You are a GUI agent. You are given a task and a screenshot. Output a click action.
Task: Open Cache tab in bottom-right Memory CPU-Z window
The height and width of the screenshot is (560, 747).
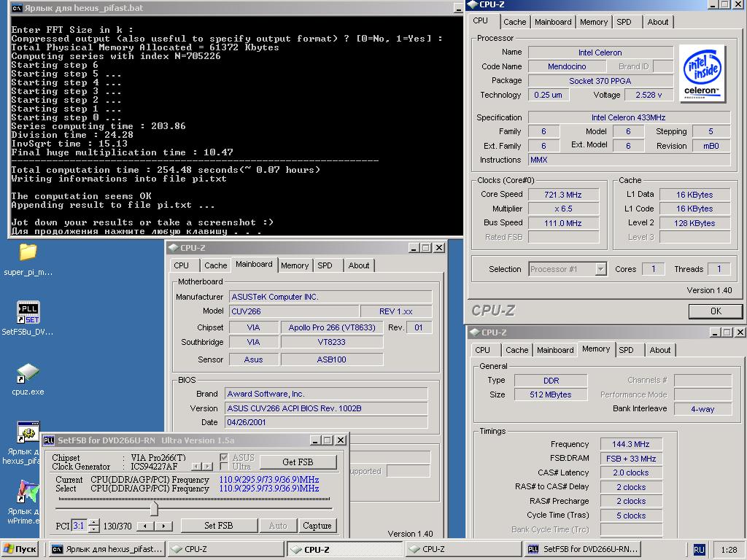tap(517, 350)
